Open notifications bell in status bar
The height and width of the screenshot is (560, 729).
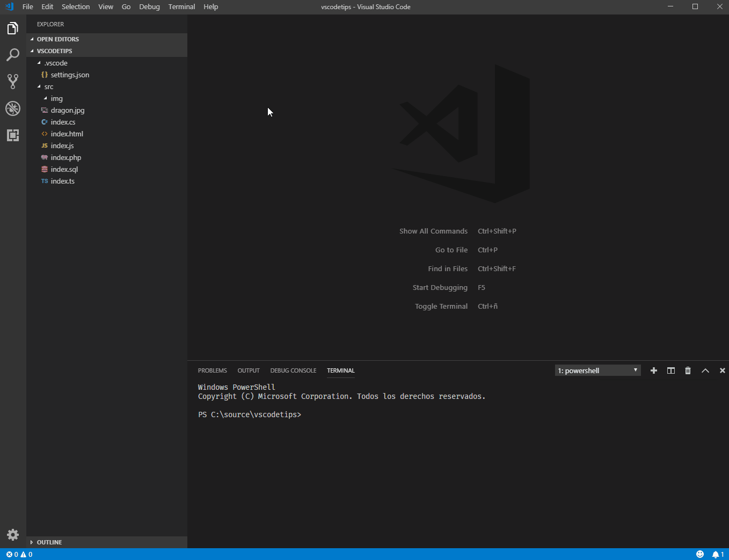coord(718,554)
